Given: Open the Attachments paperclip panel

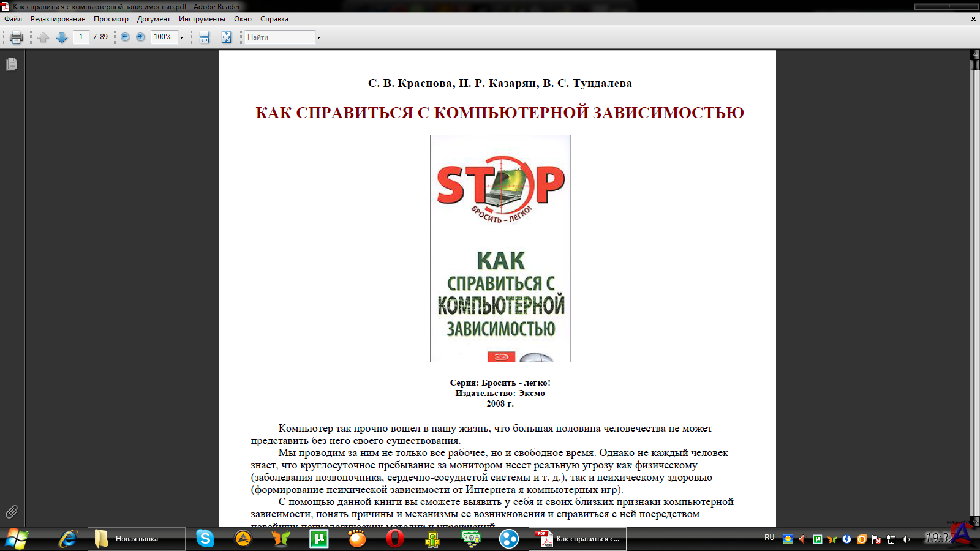Looking at the screenshot, I should (x=12, y=512).
